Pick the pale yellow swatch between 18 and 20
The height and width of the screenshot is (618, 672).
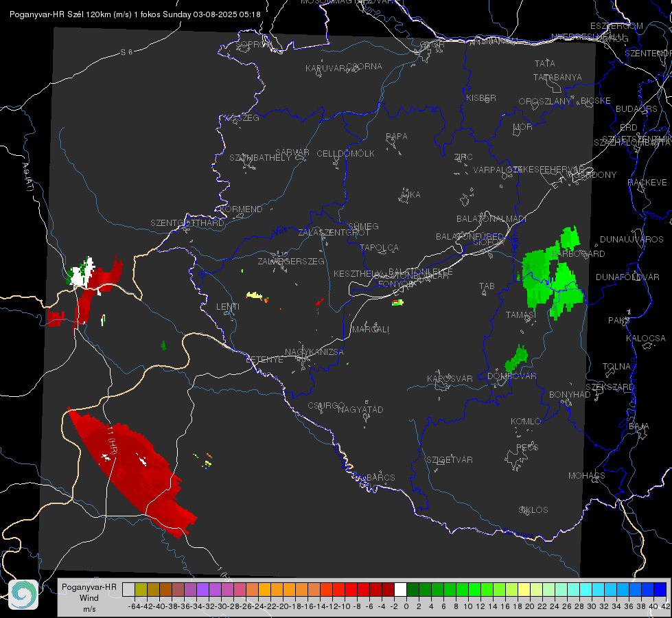(x=524, y=590)
